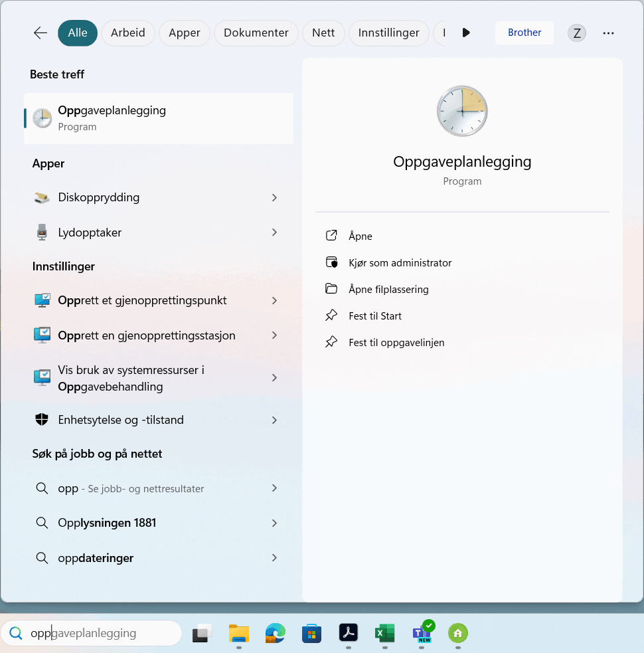The width and height of the screenshot is (644, 653).
Task: Open Microsoft Store taskbar icon
Action: point(311,634)
